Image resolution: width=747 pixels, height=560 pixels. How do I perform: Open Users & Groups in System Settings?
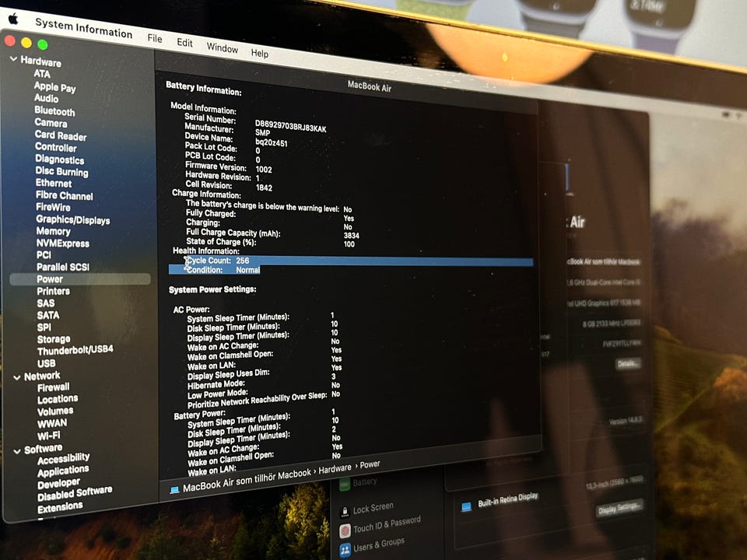[x=373, y=547]
